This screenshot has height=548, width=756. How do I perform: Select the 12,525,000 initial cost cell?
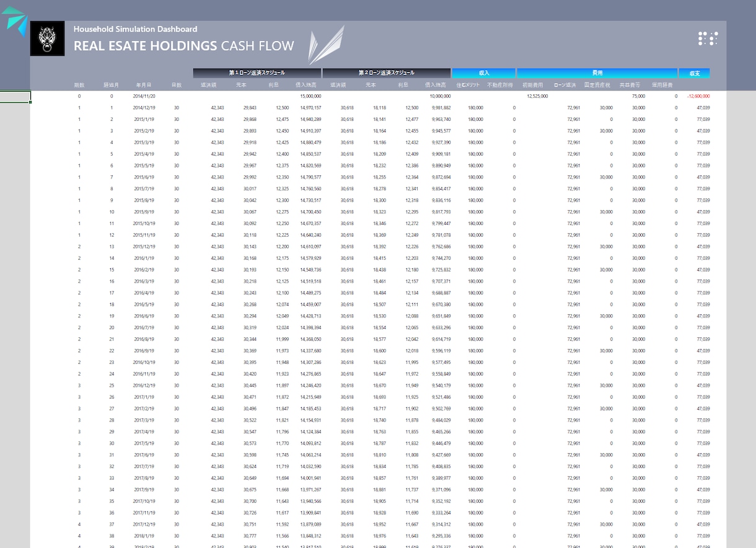click(x=537, y=96)
